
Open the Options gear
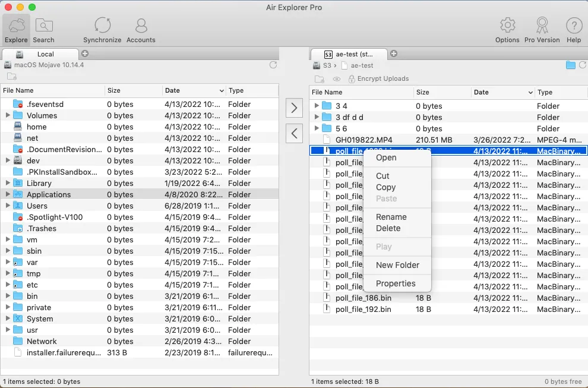click(x=507, y=30)
